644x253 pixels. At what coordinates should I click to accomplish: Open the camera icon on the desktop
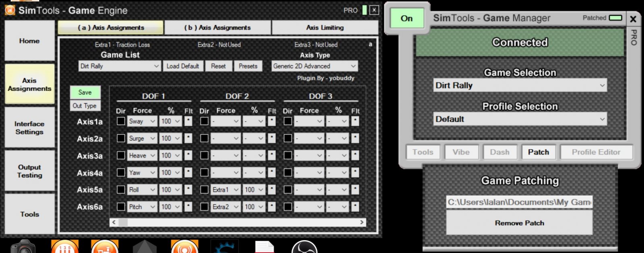click(23, 247)
